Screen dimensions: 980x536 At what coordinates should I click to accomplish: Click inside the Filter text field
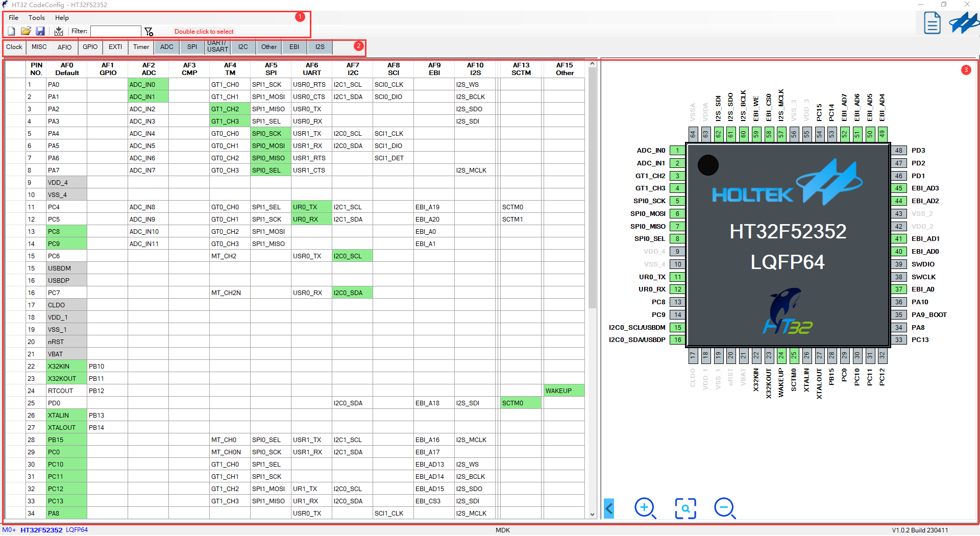(x=116, y=32)
